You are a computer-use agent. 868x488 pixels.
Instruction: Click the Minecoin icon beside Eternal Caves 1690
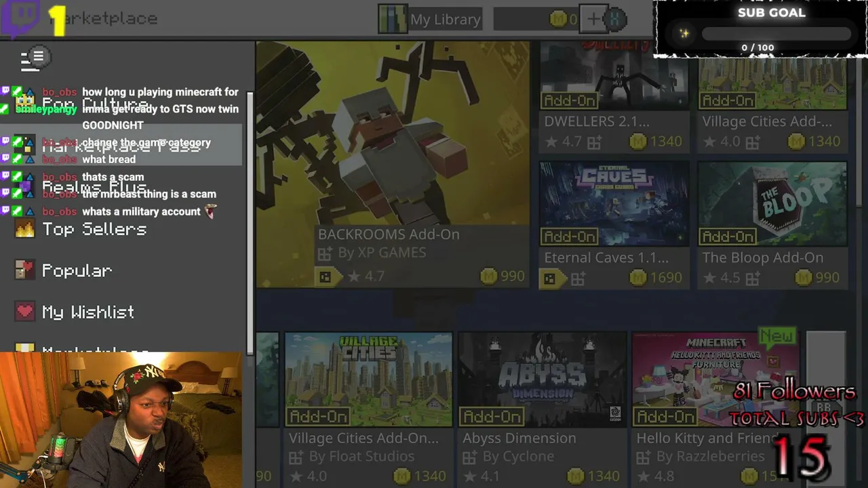tap(637, 278)
